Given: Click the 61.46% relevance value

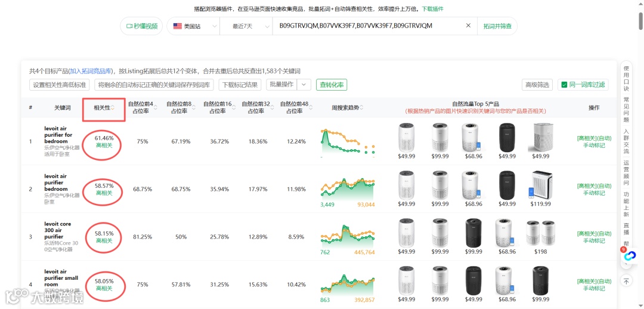Looking at the screenshot, I should (104, 138).
